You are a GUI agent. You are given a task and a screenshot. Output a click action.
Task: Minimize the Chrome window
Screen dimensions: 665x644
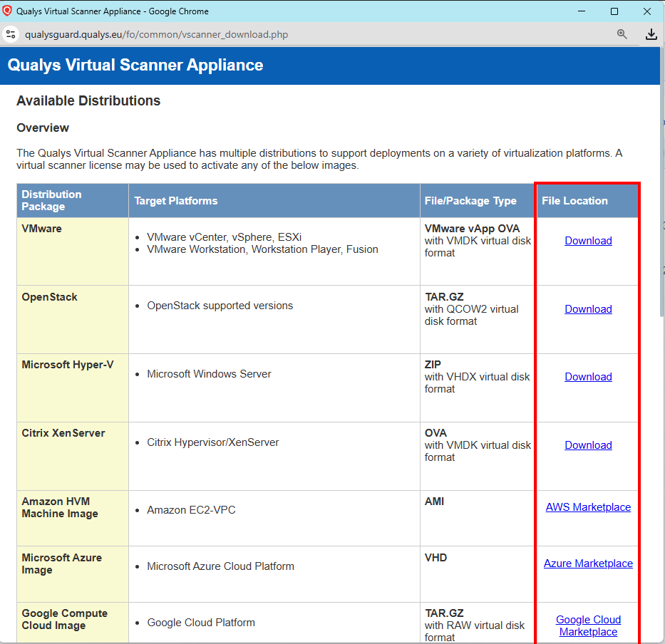581,11
